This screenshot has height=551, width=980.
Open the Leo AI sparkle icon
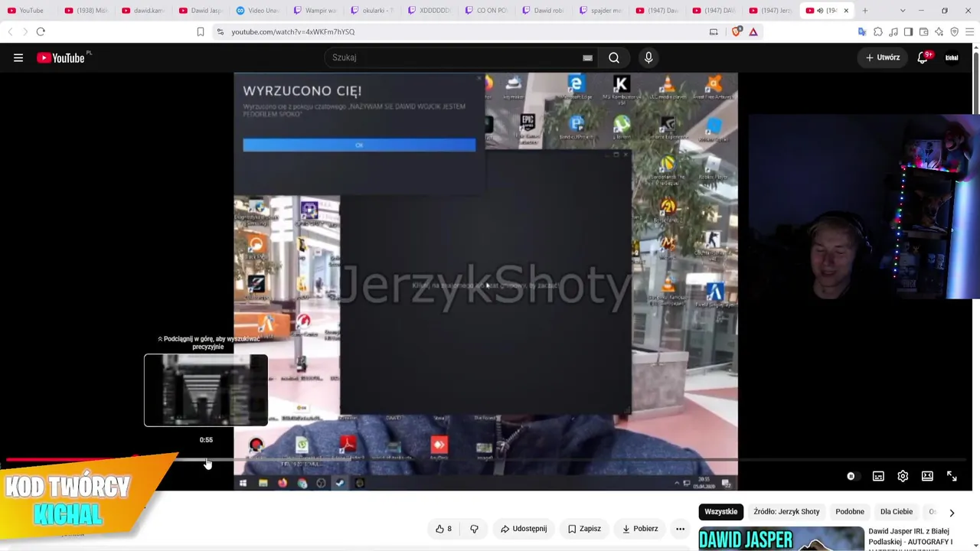tap(939, 31)
